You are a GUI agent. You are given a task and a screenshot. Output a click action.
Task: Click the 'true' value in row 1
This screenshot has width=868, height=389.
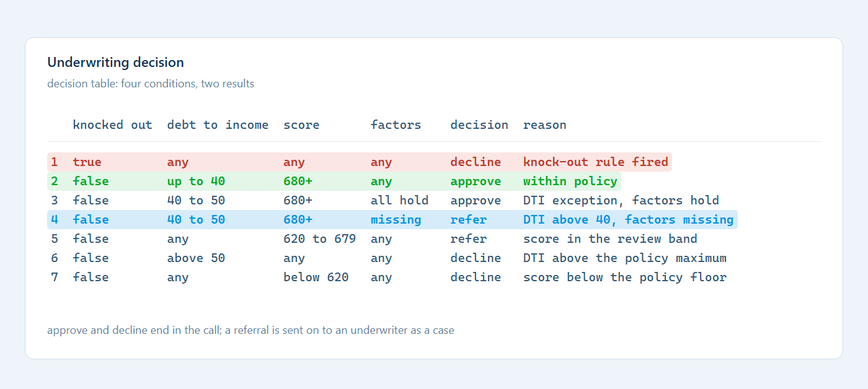click(87, 162)
